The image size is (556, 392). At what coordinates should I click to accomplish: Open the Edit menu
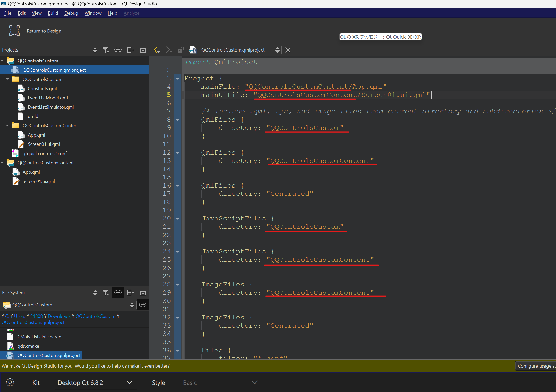pyautogui.click(x=21, y=13)
